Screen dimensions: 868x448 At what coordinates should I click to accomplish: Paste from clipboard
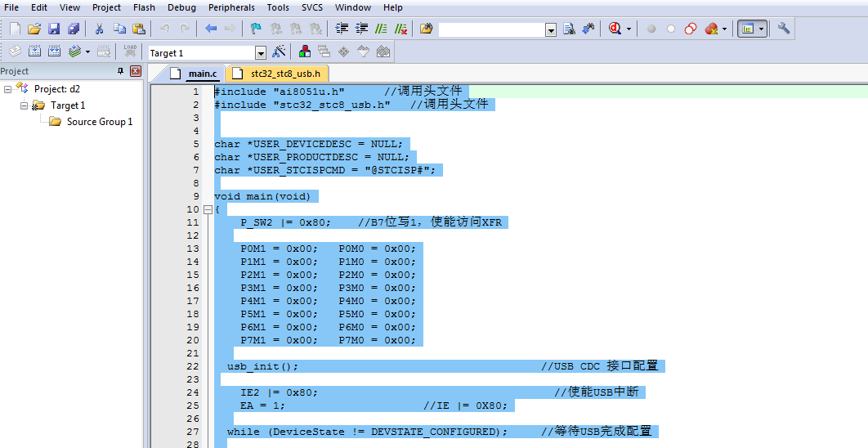coord(138,29)
